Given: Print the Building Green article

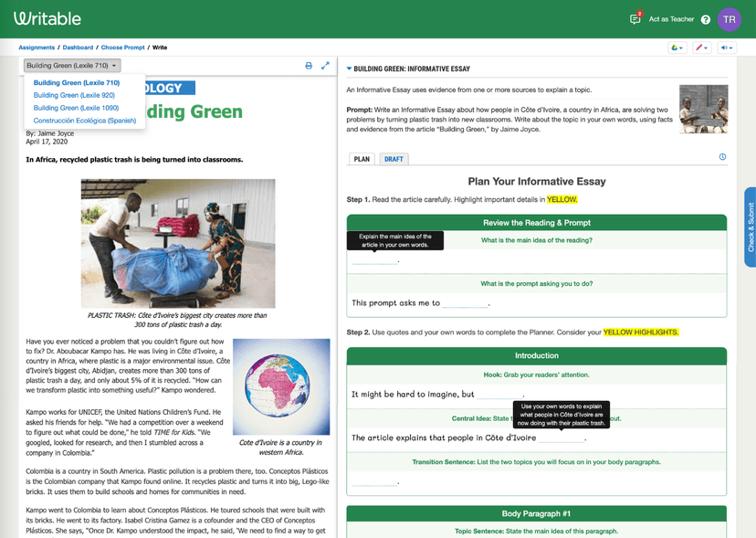Looking at the screenshot, I should point(310,66).
